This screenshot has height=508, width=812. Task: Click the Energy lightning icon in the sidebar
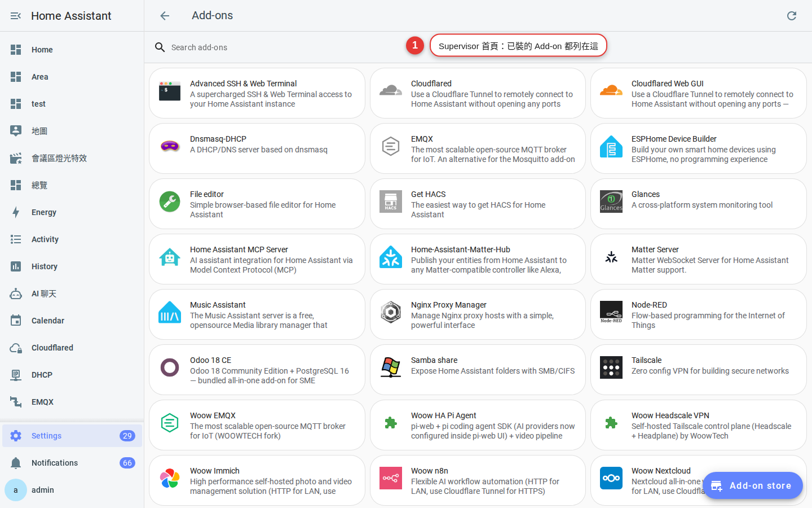16,212
